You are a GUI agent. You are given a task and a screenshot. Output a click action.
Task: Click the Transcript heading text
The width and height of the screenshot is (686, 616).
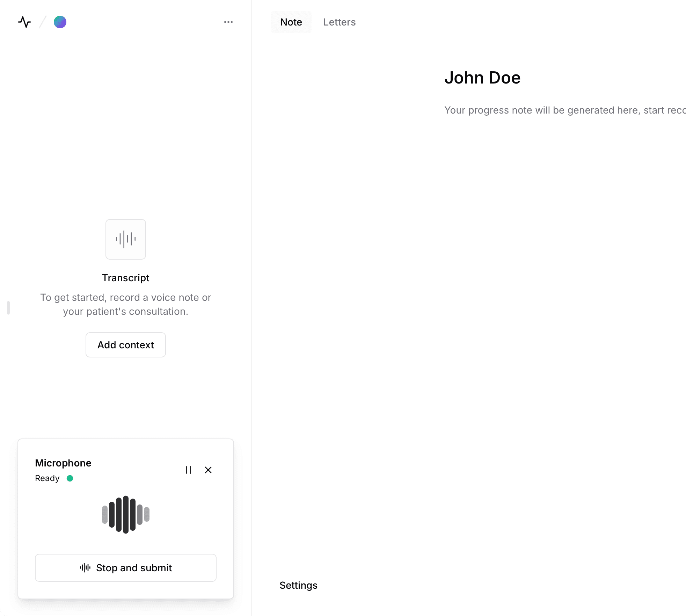(126, 278)
